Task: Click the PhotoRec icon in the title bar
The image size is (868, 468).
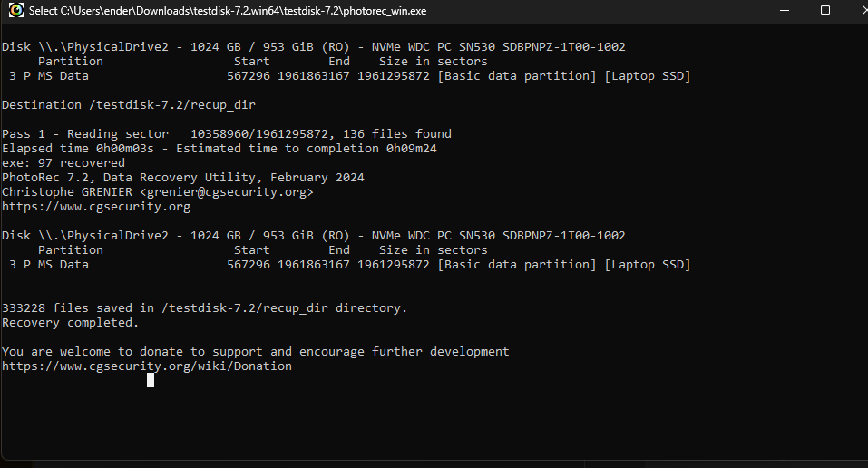Action: tap(16, 10)
